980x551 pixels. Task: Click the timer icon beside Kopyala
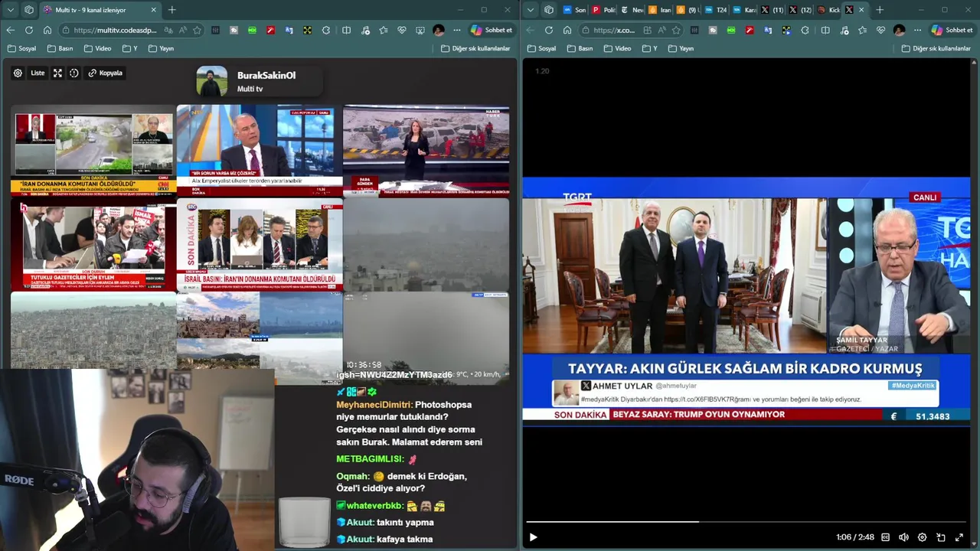pyautogui.click(x=74, y=73)
